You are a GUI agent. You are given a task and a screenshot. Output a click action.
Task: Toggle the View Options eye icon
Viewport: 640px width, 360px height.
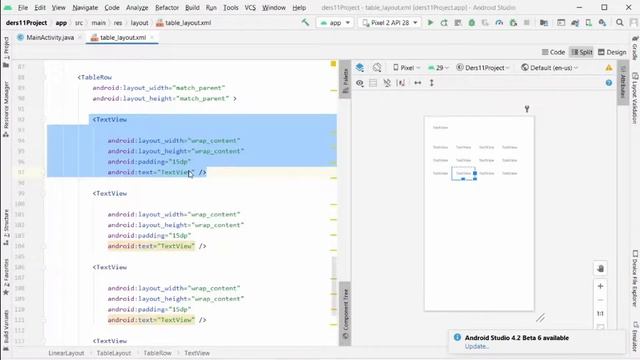coord(360,83)
